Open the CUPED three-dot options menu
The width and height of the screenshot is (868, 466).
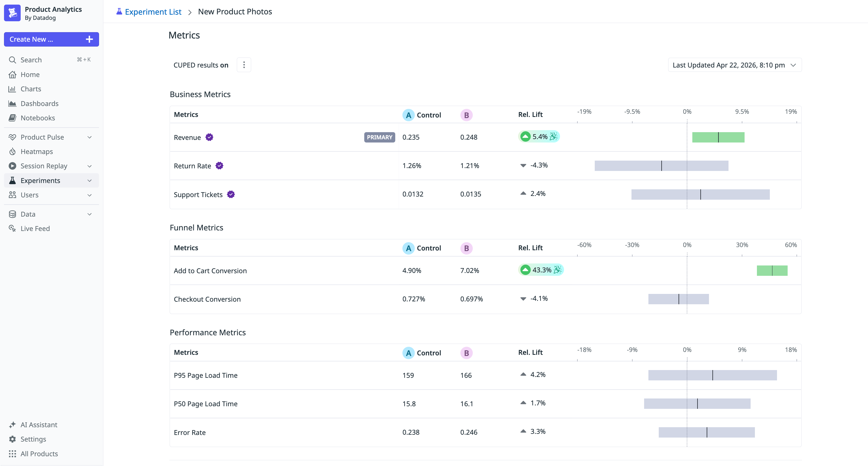[244, 65]
